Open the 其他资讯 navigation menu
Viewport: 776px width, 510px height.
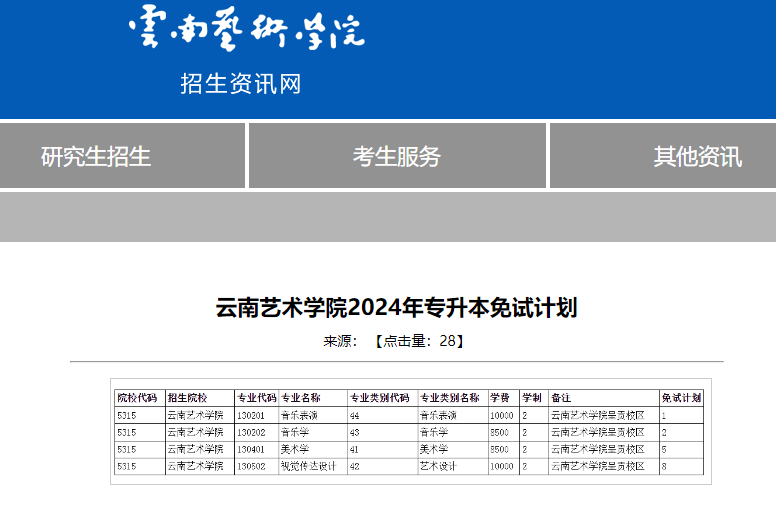(x=697, y=156)
